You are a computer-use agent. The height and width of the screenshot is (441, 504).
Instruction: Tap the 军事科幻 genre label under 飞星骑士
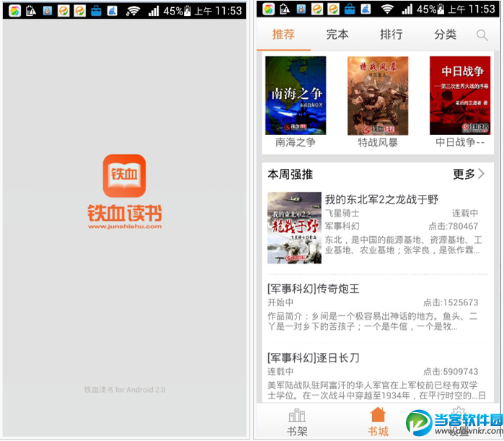click(x=342, y=226)
